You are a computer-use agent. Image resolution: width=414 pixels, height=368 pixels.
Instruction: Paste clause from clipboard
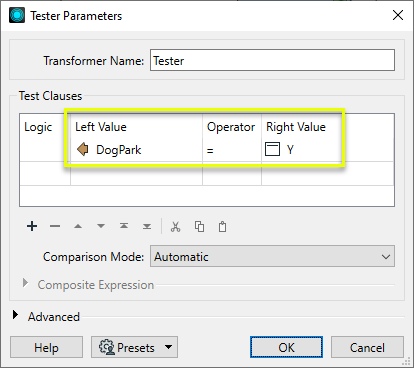click(222, 227)
